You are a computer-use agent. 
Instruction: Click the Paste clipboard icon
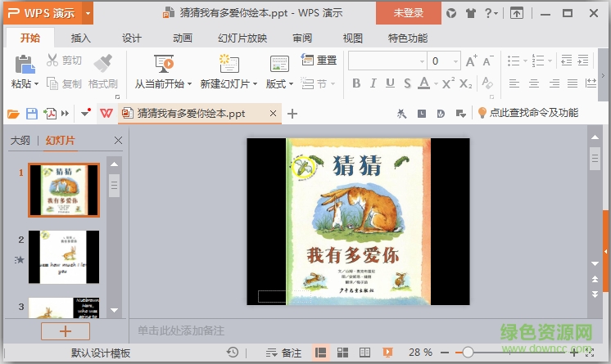pyautogui.click(x=25, y=65)
